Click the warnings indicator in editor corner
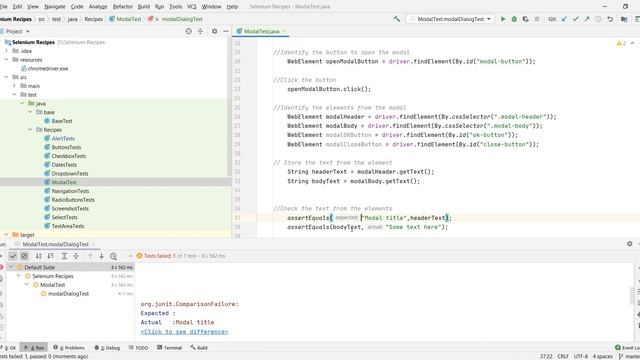The height and width of the screenshot is (360, 640). tap(621, 43)
